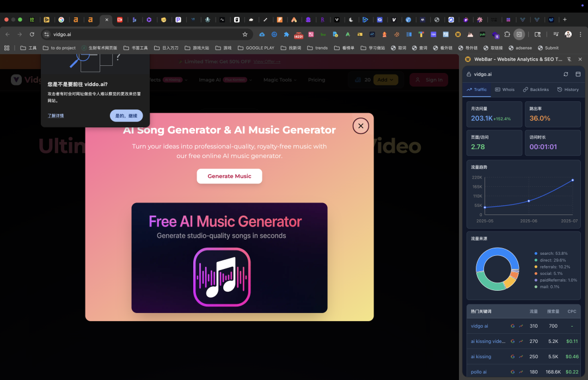This screenshot has width=588, height=380.
Task: Click the Sign In button
Action: [429, 80]
